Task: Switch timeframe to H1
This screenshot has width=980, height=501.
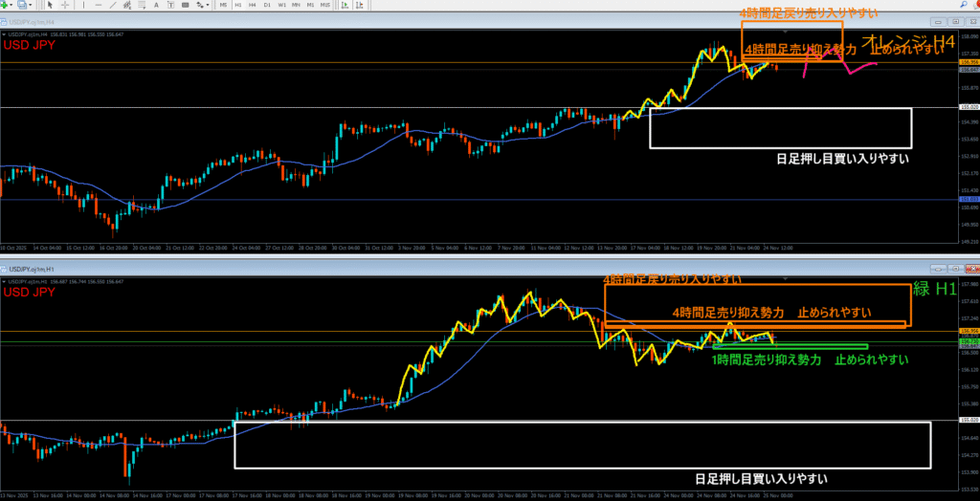Action: (x=238, y=5)
